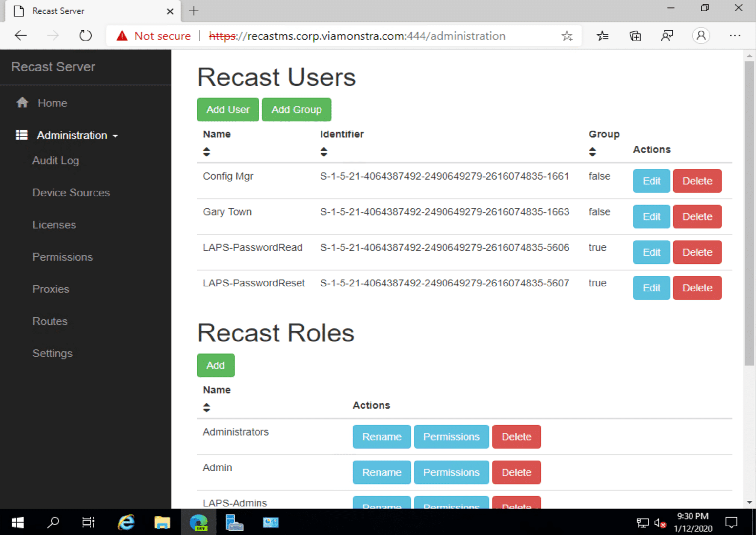Open browser Settings and more menu
This screenshot has width=756, height=535.
[x=735, y=36]
